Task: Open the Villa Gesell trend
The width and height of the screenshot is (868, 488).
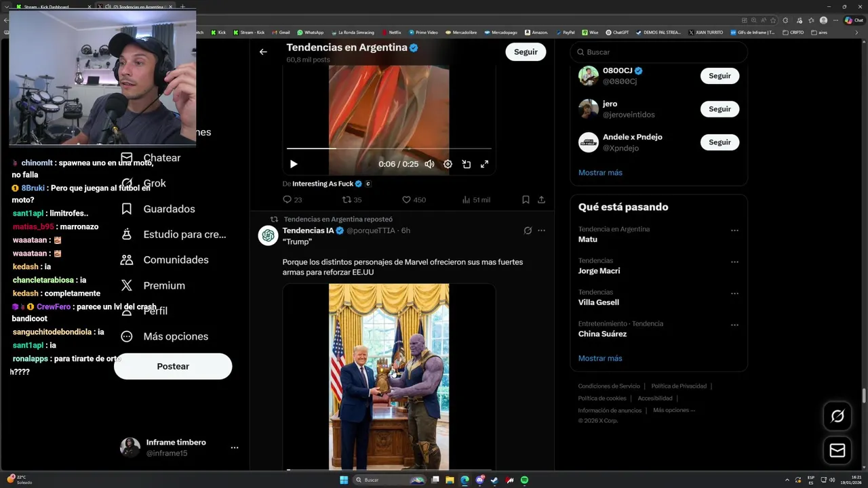Action: pos(598,302)
